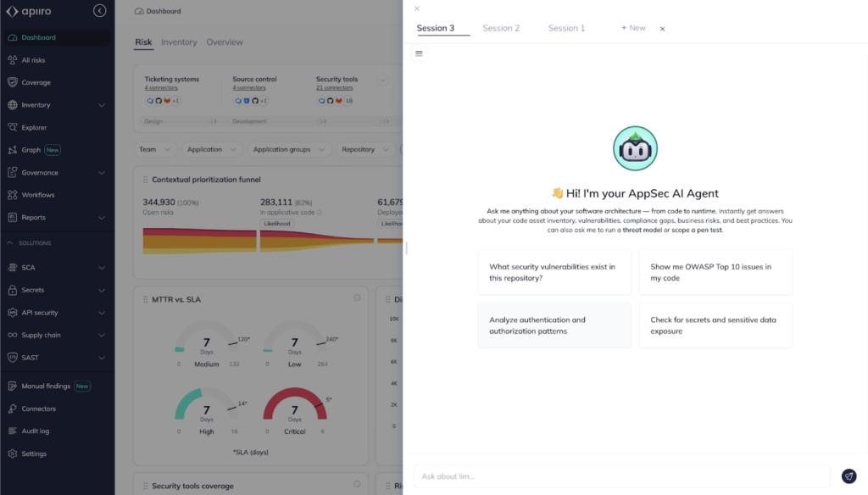
Task: Open Explorer from the sidebar
Action: [x=34, y=127]
